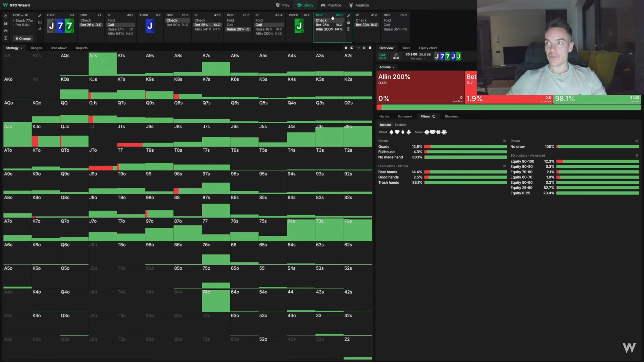
Task: Select the AJs cell in hand matrix
Action: point(102,64)
